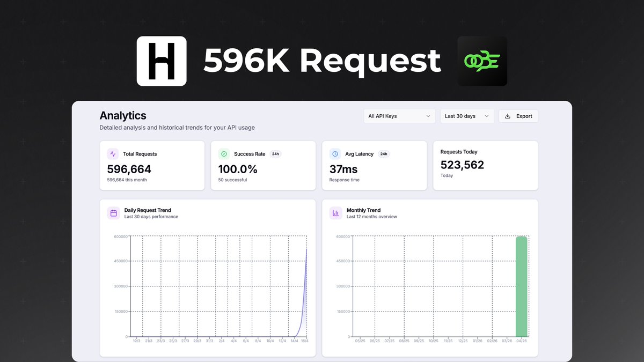Click the 523,562 requests today value
This screenshot has height=362, width=644.
point(462,165)
